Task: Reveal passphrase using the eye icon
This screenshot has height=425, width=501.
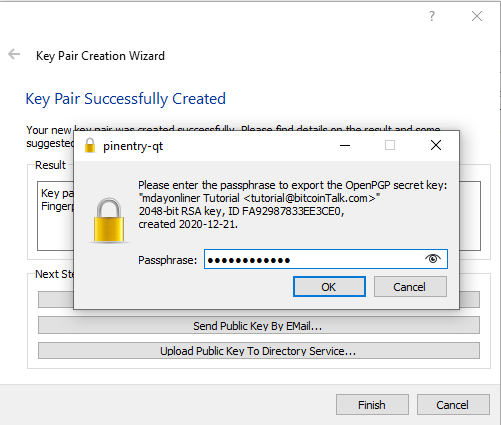Action: pos(433,258)
